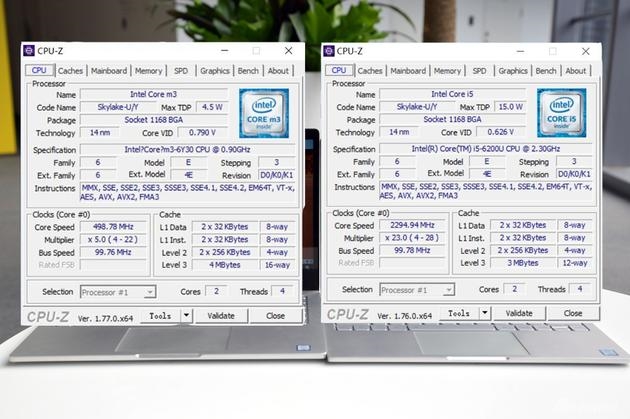Screen dimensions: 630x419
Task: Click Core Speed value 2294.94 MHz
Action: pyautogui.click(x=412, y=225)
